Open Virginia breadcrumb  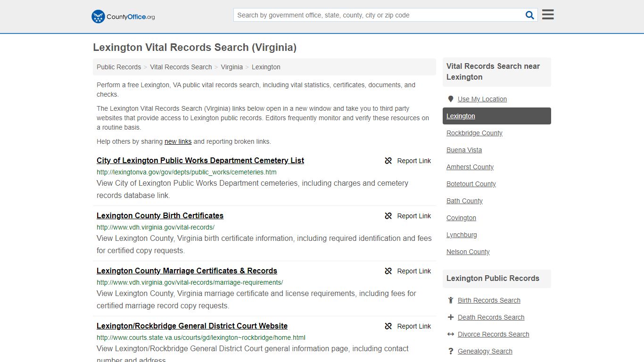click(232, 67)
